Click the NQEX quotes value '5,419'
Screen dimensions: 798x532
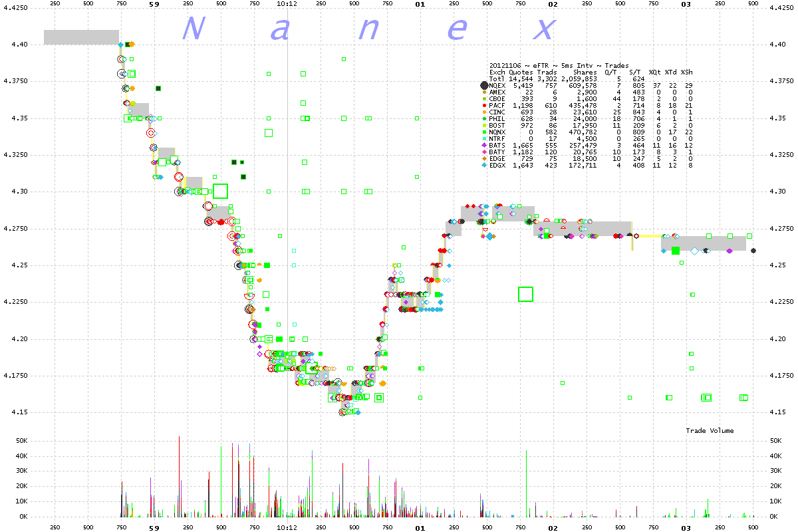pyautogui.click(x=523, y=85)
